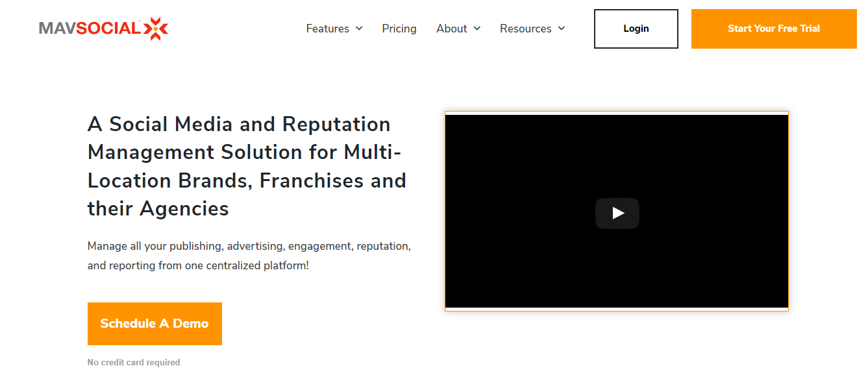Screen dimensions: 868x390
Task: Click the SOCIAL text in logo
Action: coord(108,29)
